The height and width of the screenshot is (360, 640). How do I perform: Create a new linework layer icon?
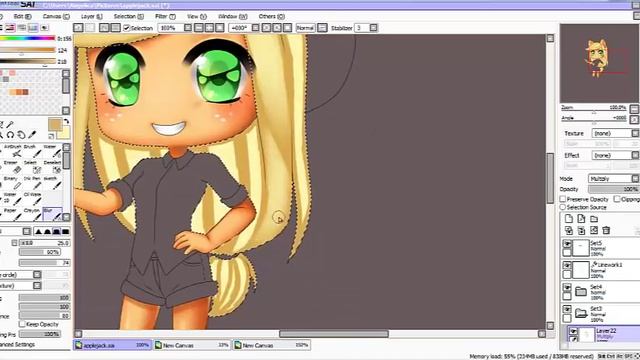pos(581,219)
